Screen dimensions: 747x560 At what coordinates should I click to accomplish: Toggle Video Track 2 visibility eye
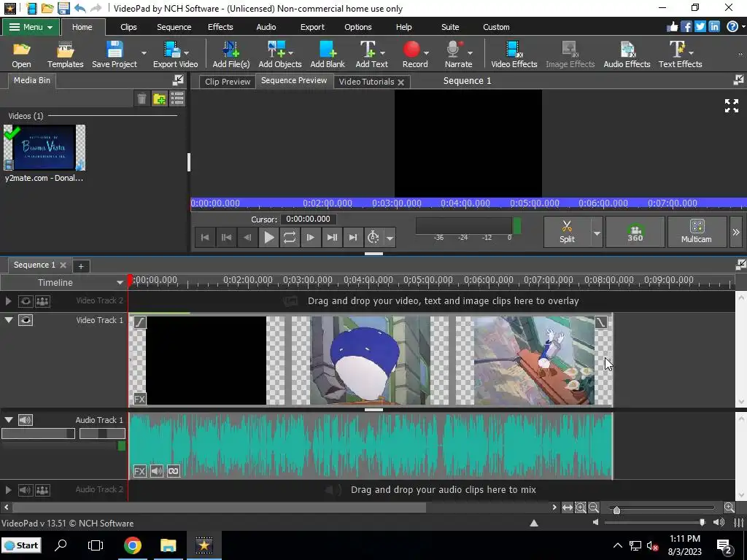26,301
